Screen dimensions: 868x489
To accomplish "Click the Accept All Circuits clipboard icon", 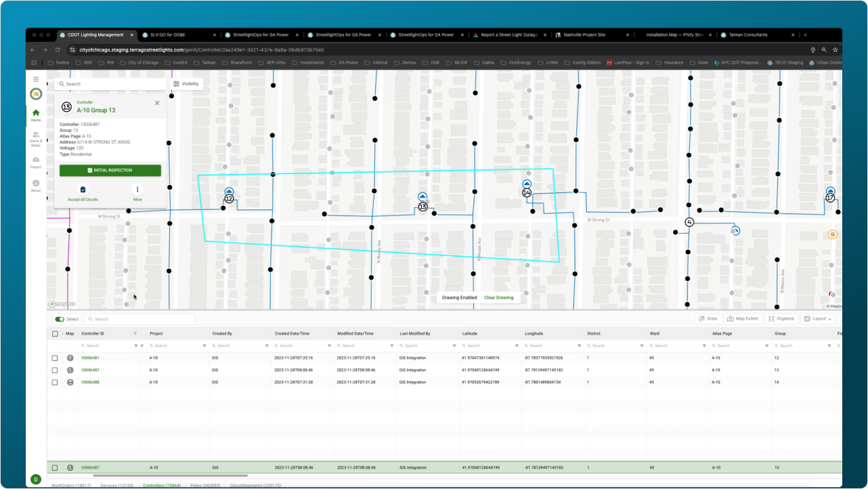I will tap(83, 190).
